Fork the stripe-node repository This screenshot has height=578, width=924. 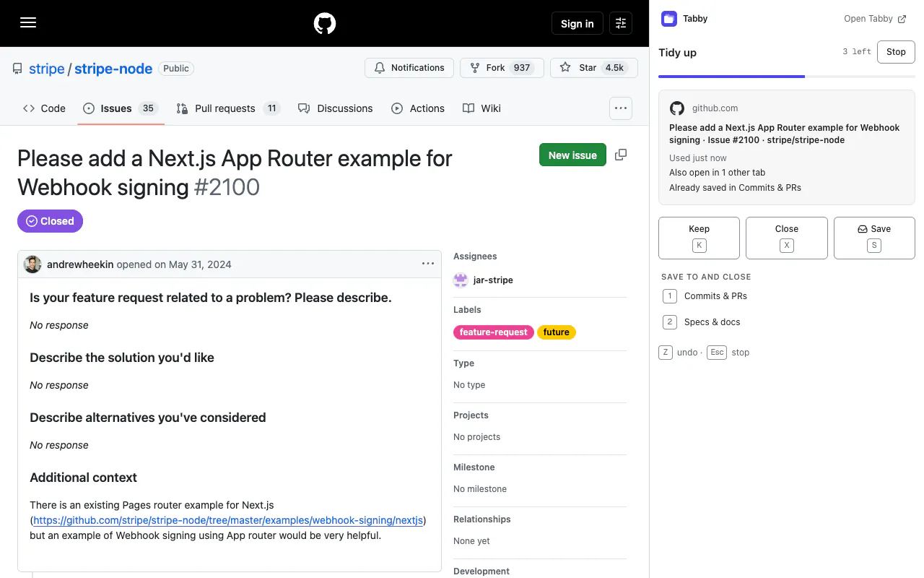click(x=501, y=68)
